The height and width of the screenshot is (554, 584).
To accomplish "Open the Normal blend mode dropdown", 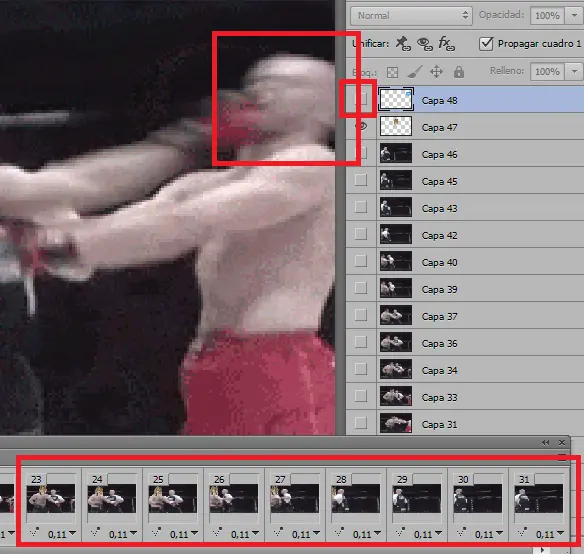I will pyautogui.click(x=411, y=15).
